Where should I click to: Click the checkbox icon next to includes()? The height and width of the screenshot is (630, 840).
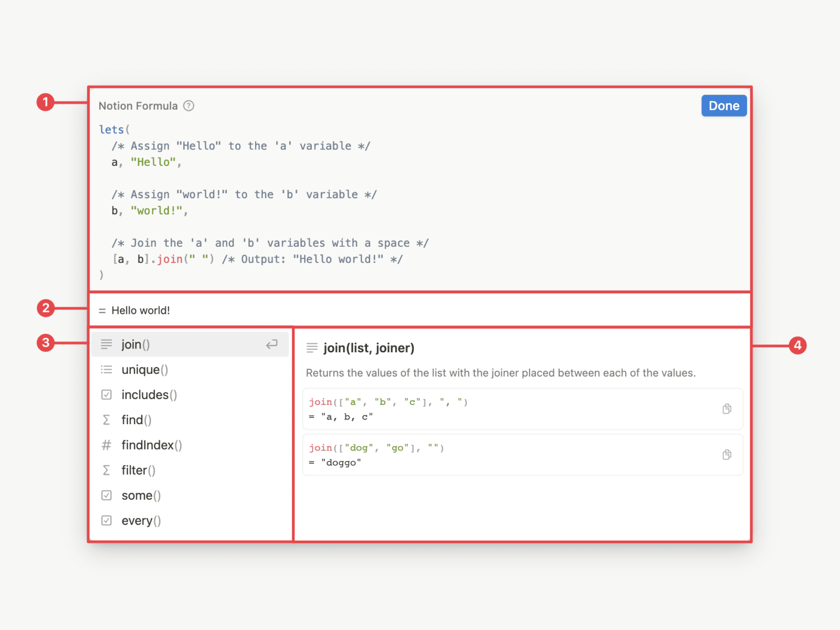point(107,395)
